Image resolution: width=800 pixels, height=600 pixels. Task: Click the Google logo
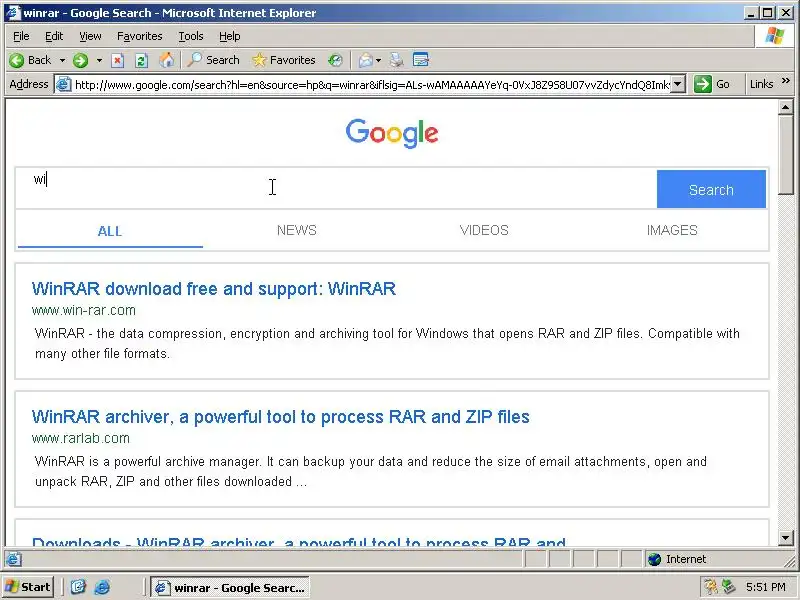(392, 133)
